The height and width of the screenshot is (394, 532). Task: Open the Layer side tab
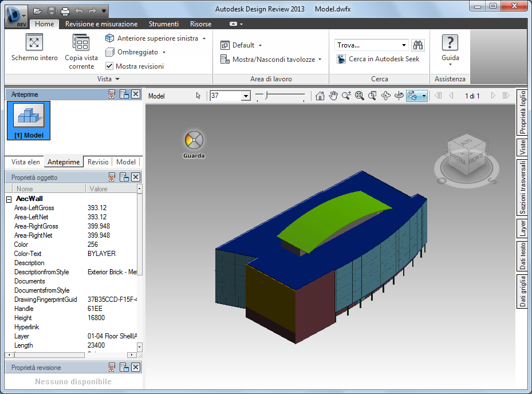523,228
